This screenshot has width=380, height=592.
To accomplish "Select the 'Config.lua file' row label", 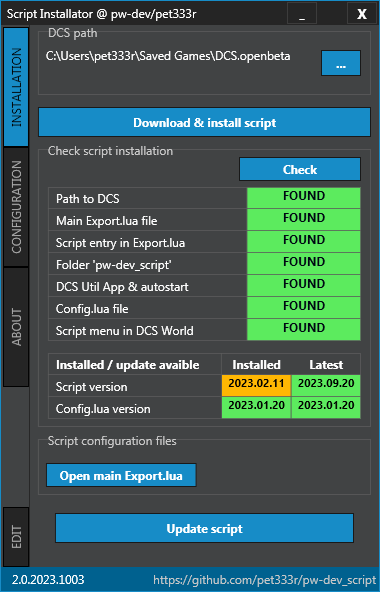I will point(92,308).
